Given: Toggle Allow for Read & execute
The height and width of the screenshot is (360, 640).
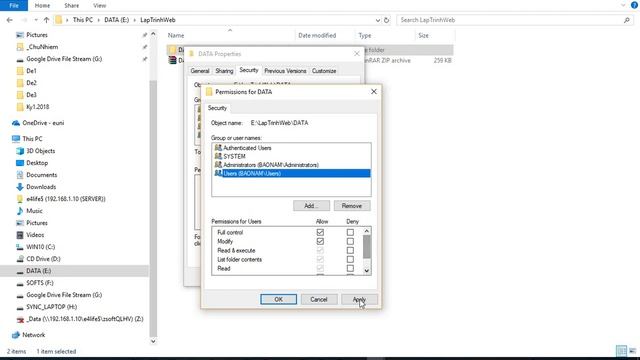Looking at the screenshot, I should coord(320,250).
